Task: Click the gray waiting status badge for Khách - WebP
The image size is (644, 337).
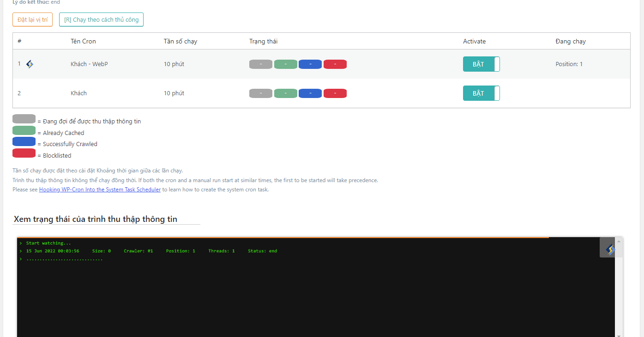Action: [260, 64]
